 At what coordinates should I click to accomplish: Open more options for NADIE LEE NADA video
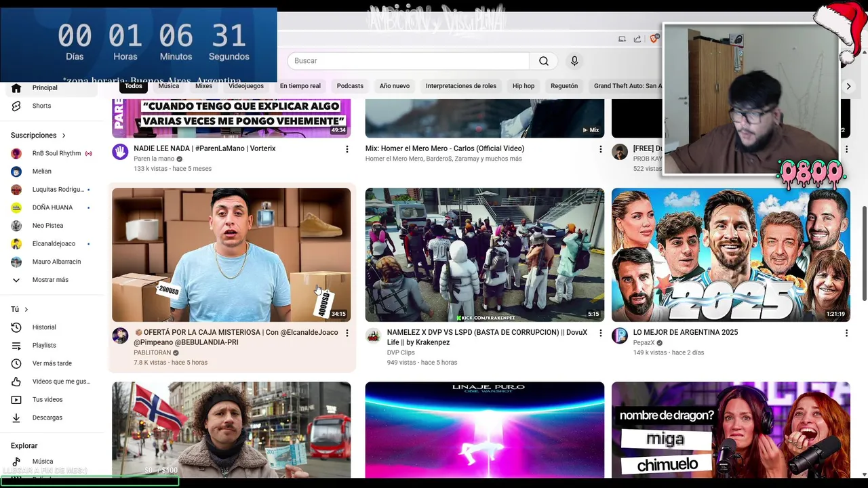pyautogui.click(x=347, y=149)
